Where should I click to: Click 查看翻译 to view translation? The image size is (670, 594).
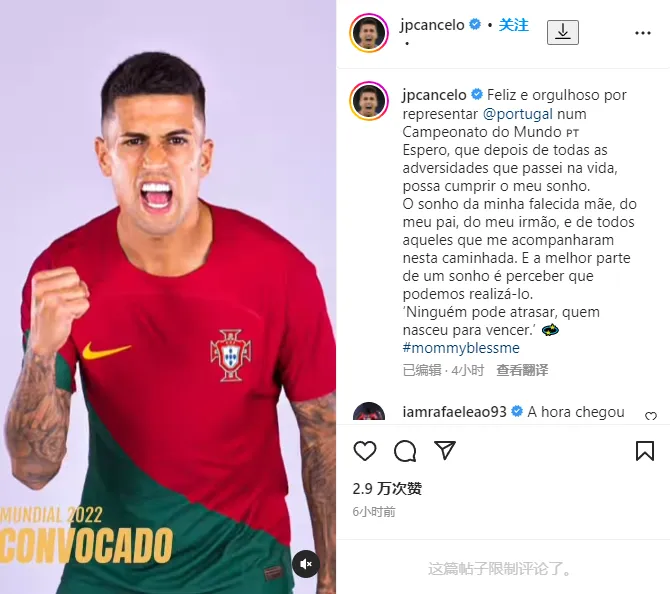[x=522, y=370]
